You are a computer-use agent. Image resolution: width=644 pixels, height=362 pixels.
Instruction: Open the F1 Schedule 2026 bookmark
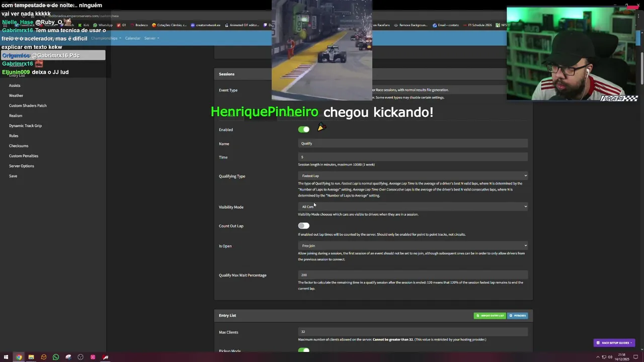(x=477, y=25)
